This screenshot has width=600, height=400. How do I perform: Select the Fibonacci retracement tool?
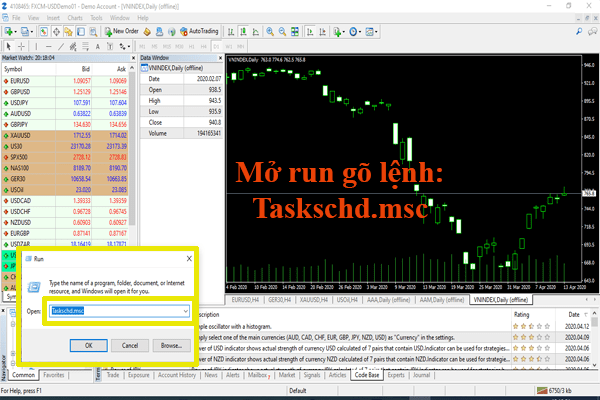click(x=85, y=47)
